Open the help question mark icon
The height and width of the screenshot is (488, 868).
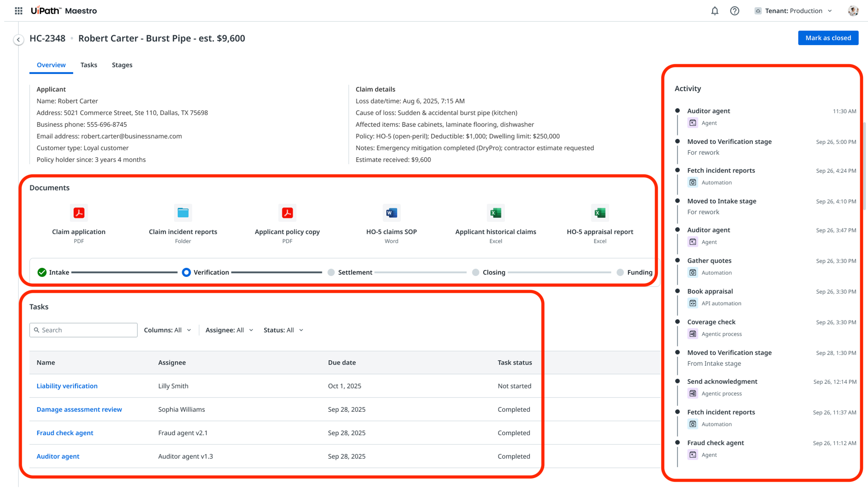[734, 11]
